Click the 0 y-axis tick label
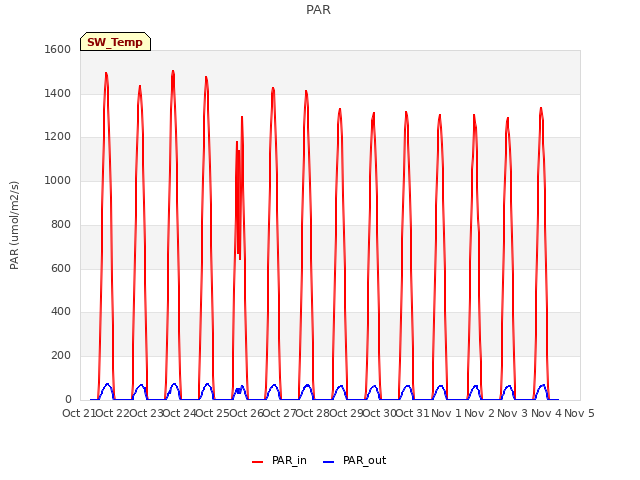 pyautogui.click(x=68, y=399)
